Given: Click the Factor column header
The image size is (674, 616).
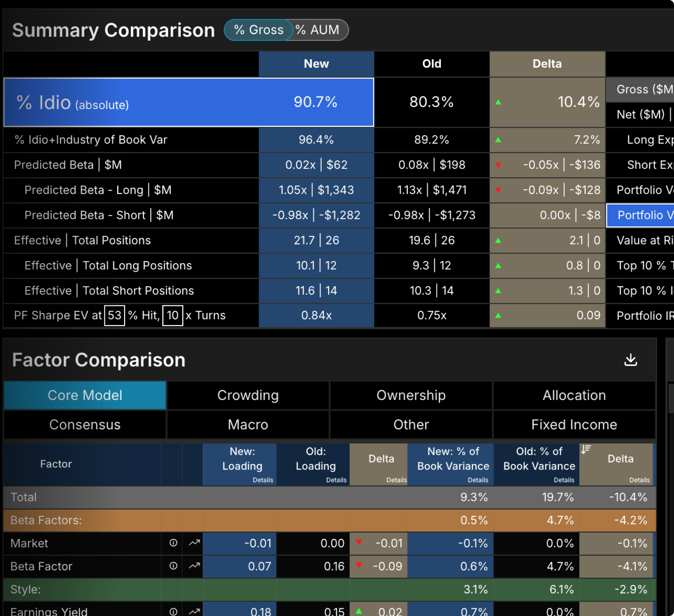Looking at the screenshot, I should coord(56,464).
